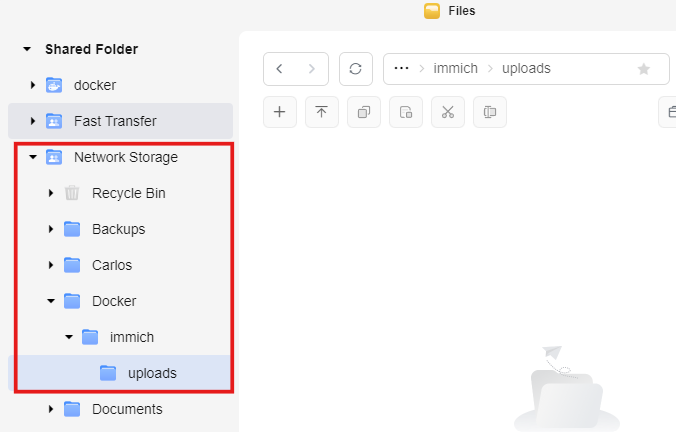Open the Fast Transfer shared folder

114,121
